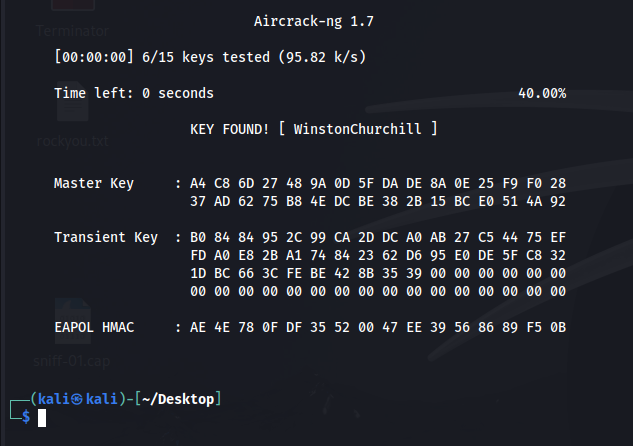
Task: Click the Time left: 0 seconds line
Action: click(x=133, y=93)
